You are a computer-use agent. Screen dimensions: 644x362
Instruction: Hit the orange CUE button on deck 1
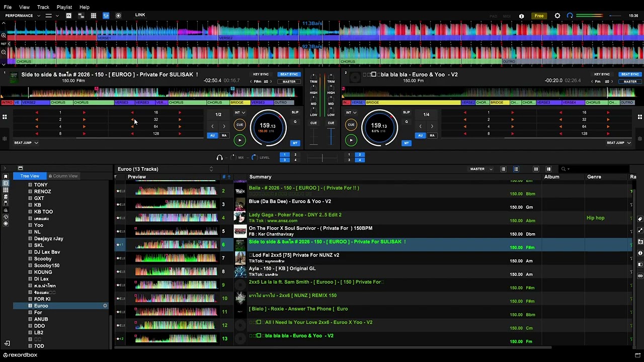point(239,125)
